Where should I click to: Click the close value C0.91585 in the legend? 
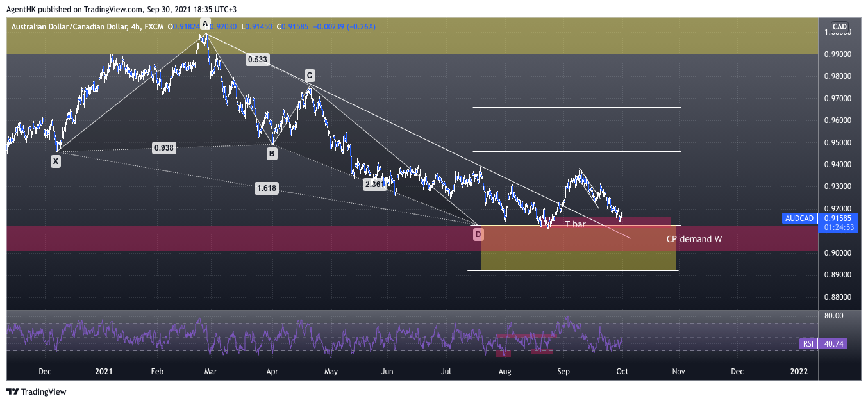[294, 27]
